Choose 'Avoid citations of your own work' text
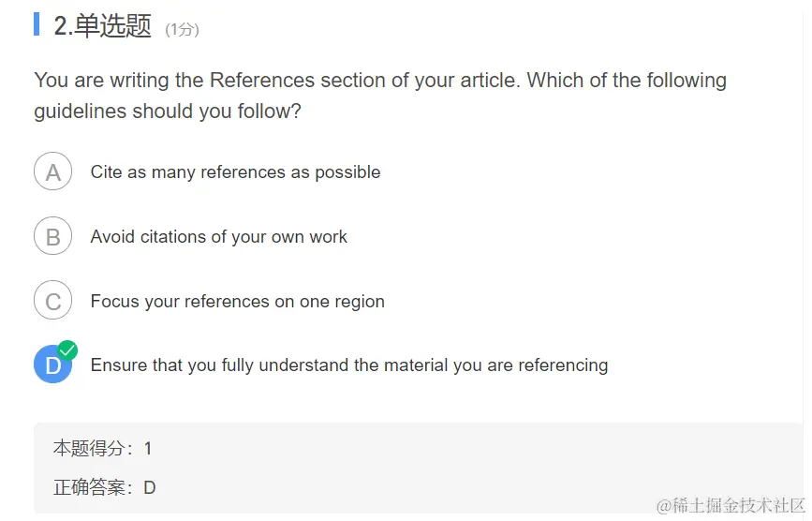Viewport: 812px width, 521px height. (218, 237)
